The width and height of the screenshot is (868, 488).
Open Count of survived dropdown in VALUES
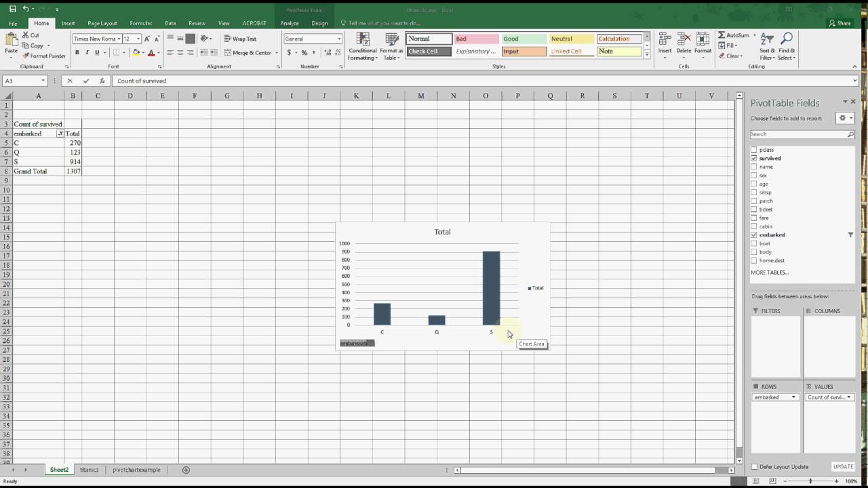(x=848, y=397)
